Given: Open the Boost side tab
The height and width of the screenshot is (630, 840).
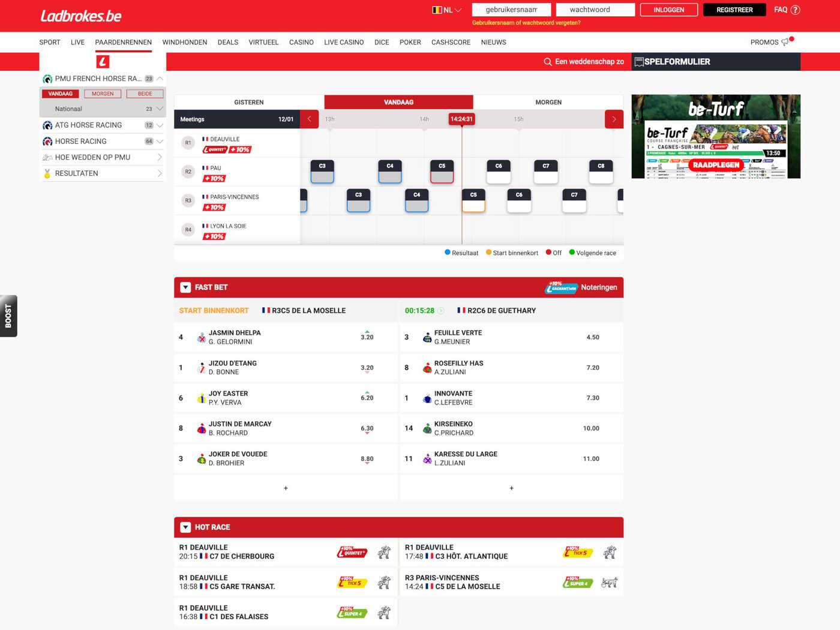Looking at the screenshot, I should tap(8, 316).
